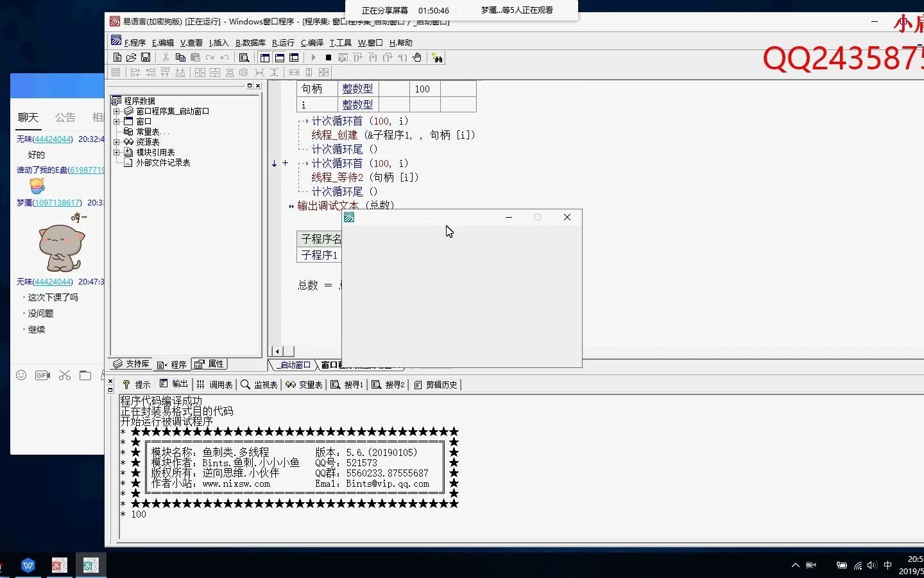Click the binoculars search icon
Image resolution: width=924 pixels, height=578 pixels.
point(438,58)
